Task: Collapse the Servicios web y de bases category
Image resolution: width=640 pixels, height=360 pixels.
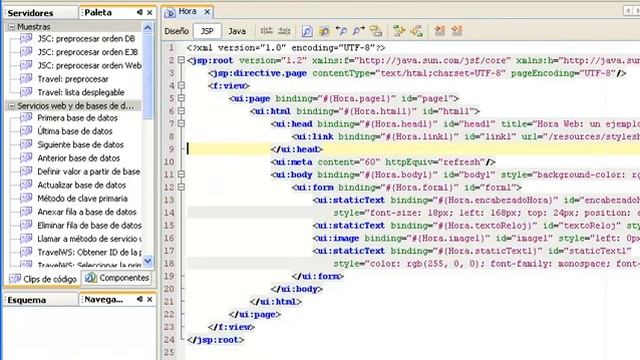Action: click(x=11, y=106)
